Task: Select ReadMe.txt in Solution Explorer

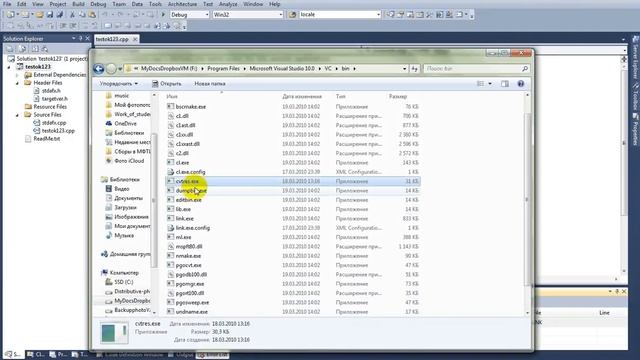Action: (47, 139)
